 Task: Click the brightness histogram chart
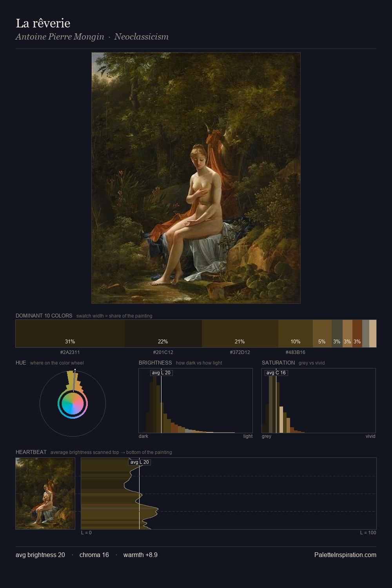coord(196,401)
